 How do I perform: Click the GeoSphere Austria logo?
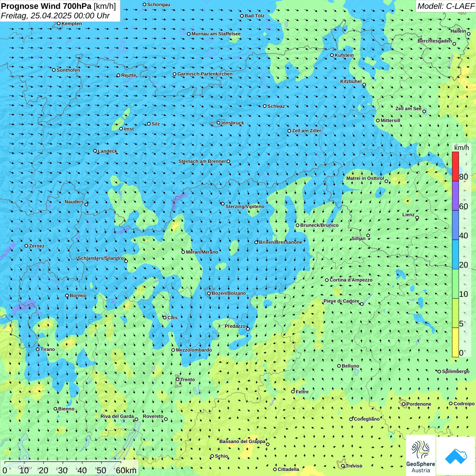421,455
